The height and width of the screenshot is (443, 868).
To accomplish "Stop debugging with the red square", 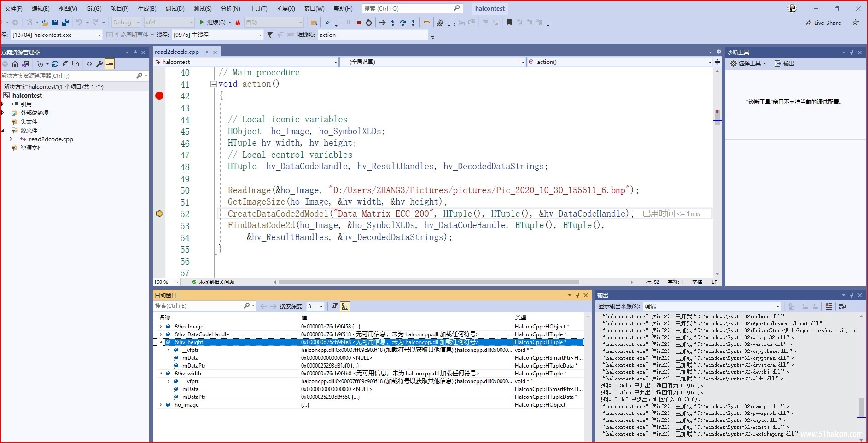I will (x=358, y=23).
